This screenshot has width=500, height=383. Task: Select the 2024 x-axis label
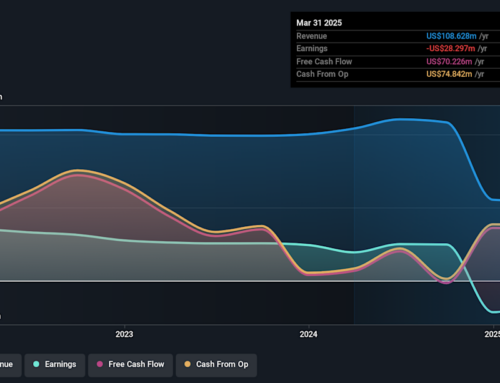(308, 334)
